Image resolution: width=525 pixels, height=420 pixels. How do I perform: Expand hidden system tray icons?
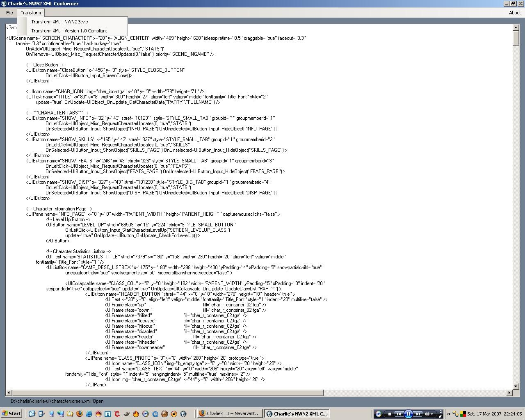pyautogui.click(x=449, y=414)
